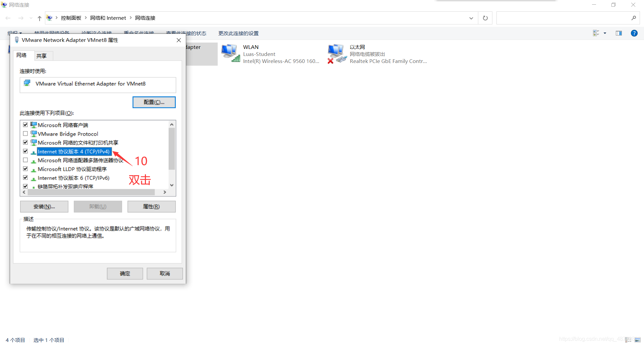This screenshot has height=345, width=644.
Task: Click the TCP/IPv6 protocol icon
Action: pos(34,178)
